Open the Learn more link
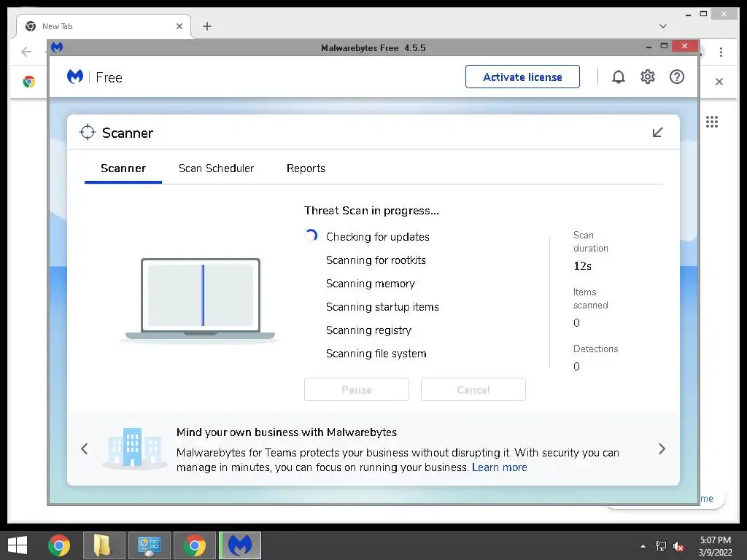The image size is (747, 560). coord(499,467)
